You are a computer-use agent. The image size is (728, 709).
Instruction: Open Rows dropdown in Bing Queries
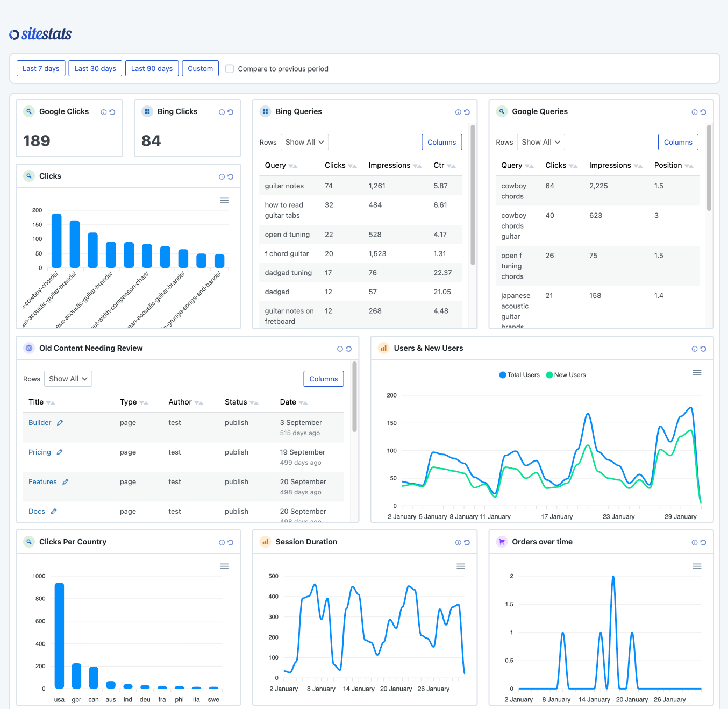(304, 142)
